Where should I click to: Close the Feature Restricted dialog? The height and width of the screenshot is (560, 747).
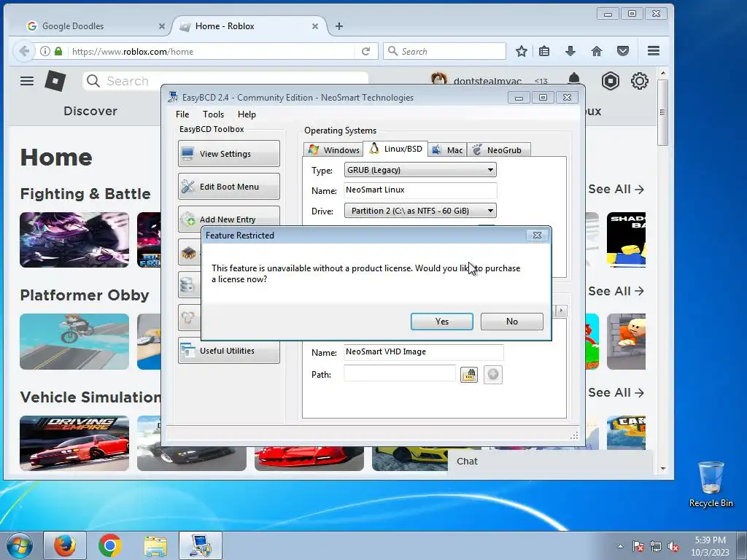coord(537,236)
